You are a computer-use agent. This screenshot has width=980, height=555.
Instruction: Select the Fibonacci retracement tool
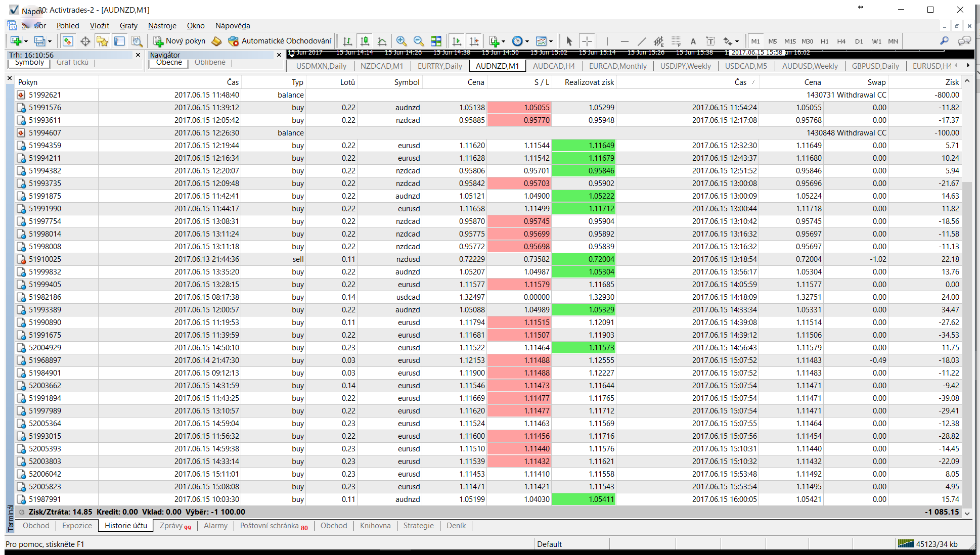coord(676,41)
